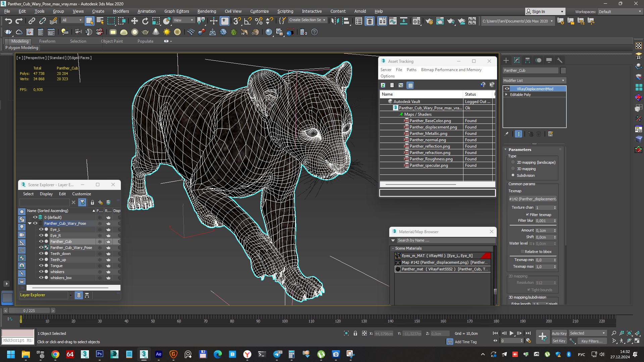The height and width of the screenshot is (362, 644).
Task: Open the Hierarchy command panel tab
Action: 528,60
